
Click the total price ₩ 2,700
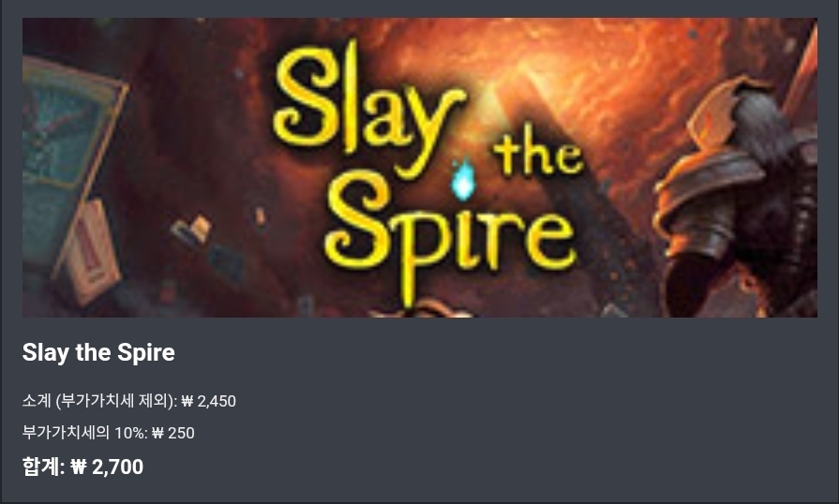coord(107,467)
